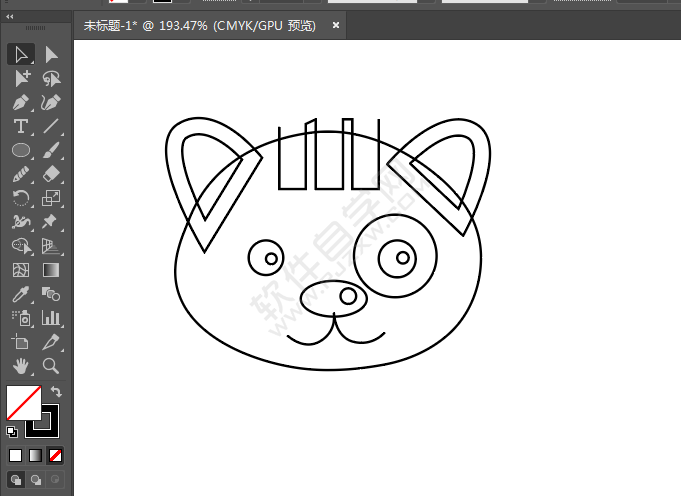Apply solid Color mode button

[16, 456]
